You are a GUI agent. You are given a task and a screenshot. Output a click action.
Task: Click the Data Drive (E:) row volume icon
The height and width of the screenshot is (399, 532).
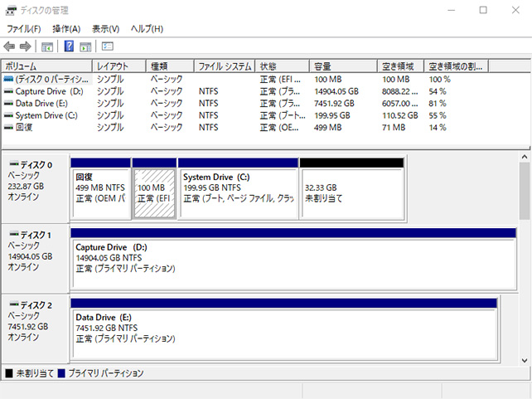point(8,103)
